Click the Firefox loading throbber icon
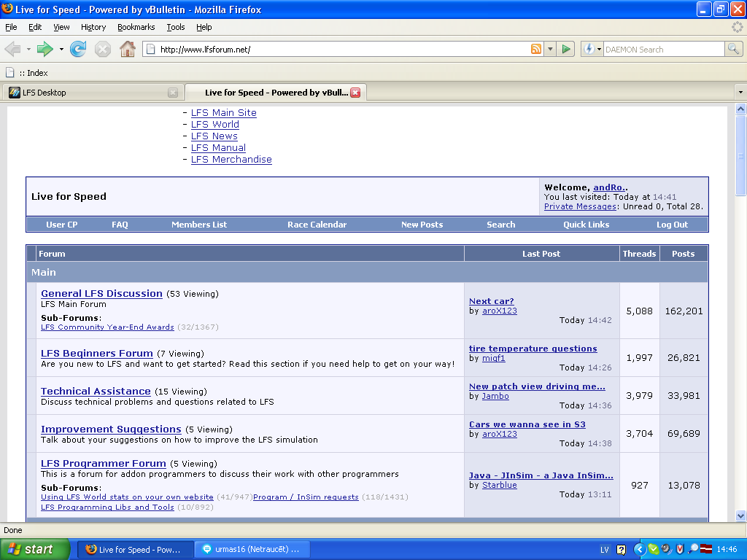 coord(737,27)
